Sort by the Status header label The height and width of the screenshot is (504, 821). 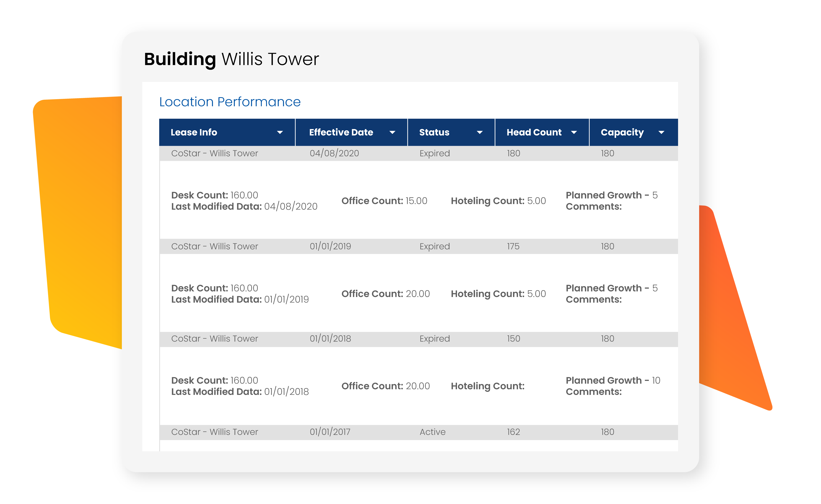tap(434, 132)
